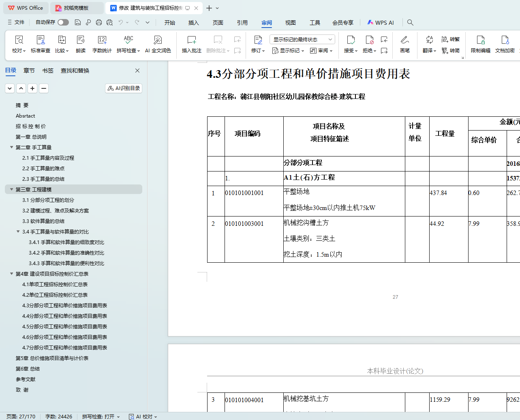Click the AI识别目录 button
The image size is (520, 420).
(x=124, y=88)
